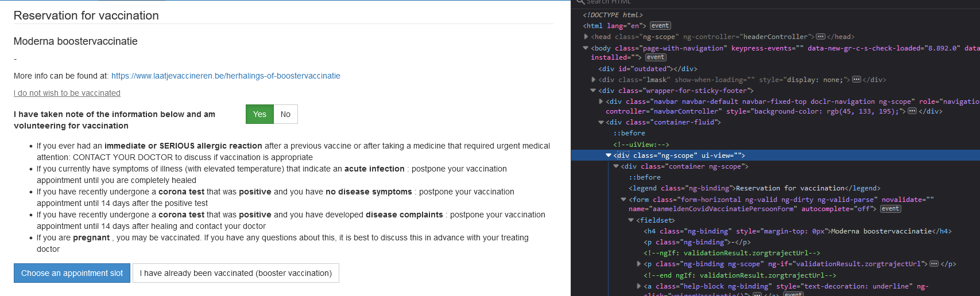This screenshot has height=296, width=980.
Task: Expand the navbar navbar-default div node
Action: tap(601, 102)
